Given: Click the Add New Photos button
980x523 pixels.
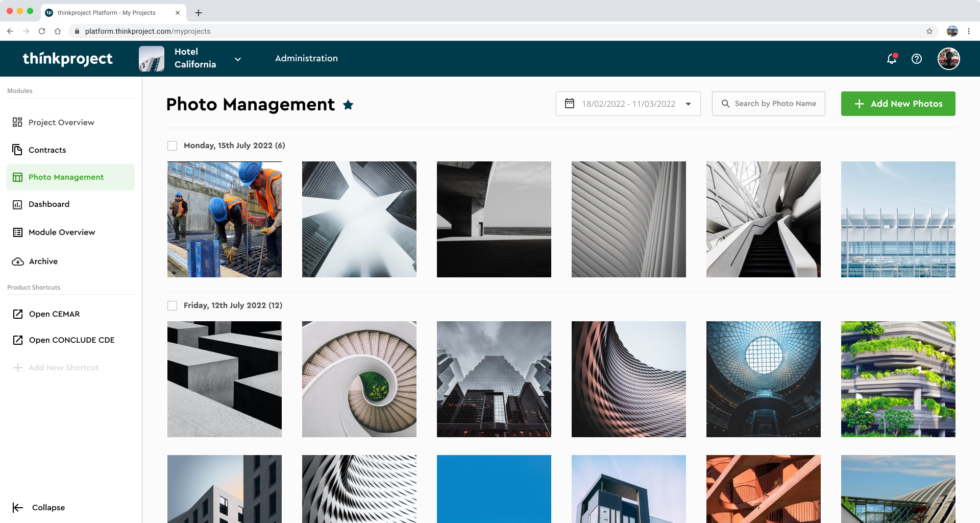Looking at the screenshot, I should (x=898, y=103).
